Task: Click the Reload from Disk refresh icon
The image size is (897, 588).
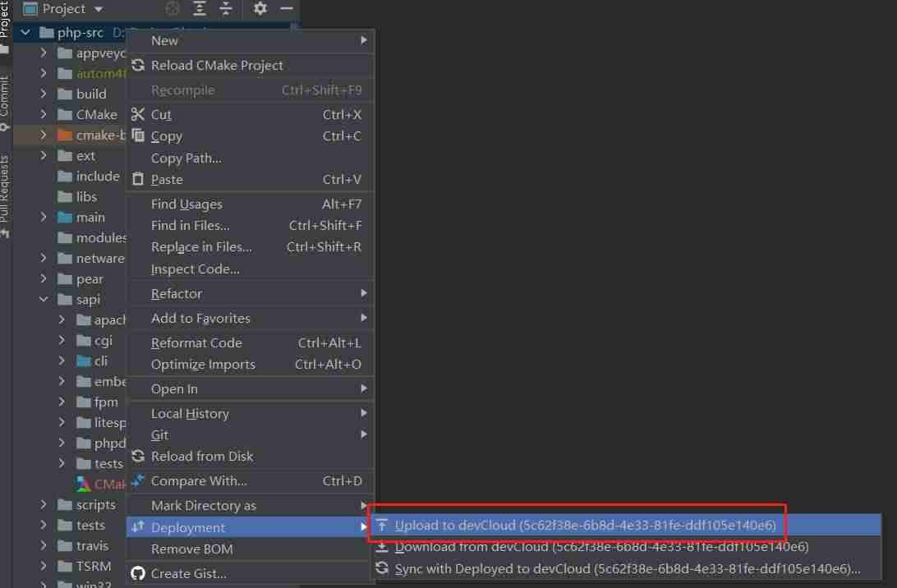Action: (138, 456)
